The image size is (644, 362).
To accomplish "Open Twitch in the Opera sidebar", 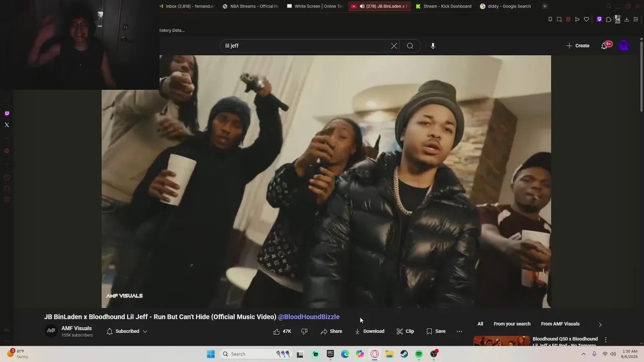I will (7, 114).
